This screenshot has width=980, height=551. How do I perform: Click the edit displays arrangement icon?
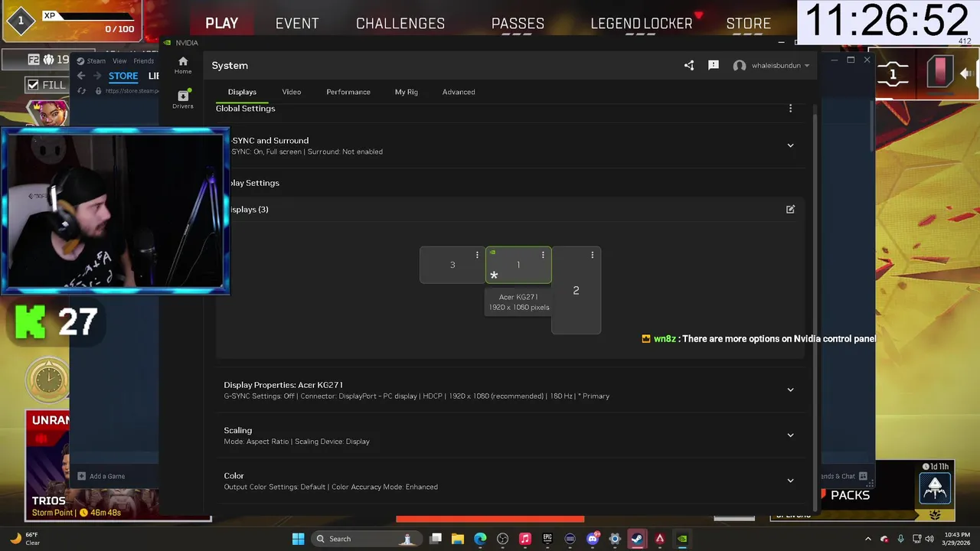pyautogui.click(x=791, y=209)
